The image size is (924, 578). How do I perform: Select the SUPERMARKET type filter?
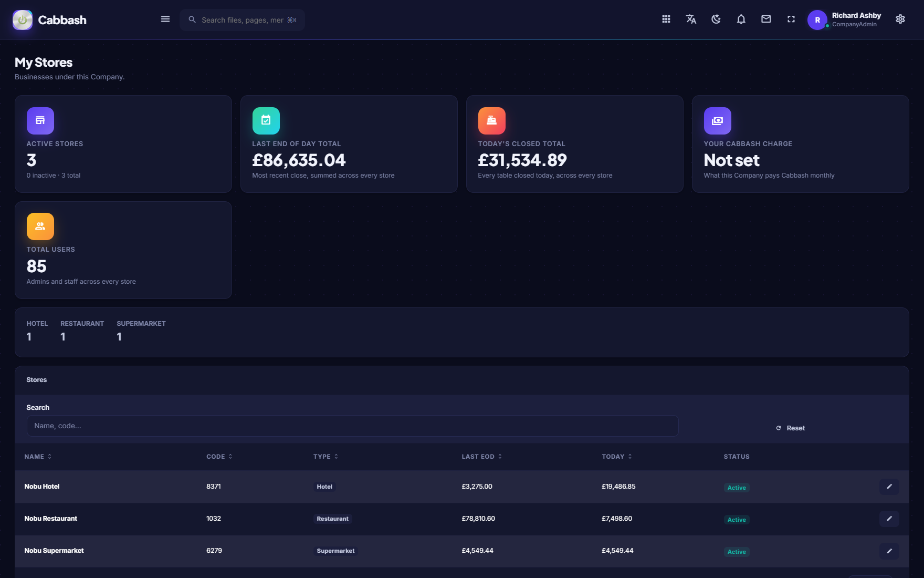[x=141, y=331]
